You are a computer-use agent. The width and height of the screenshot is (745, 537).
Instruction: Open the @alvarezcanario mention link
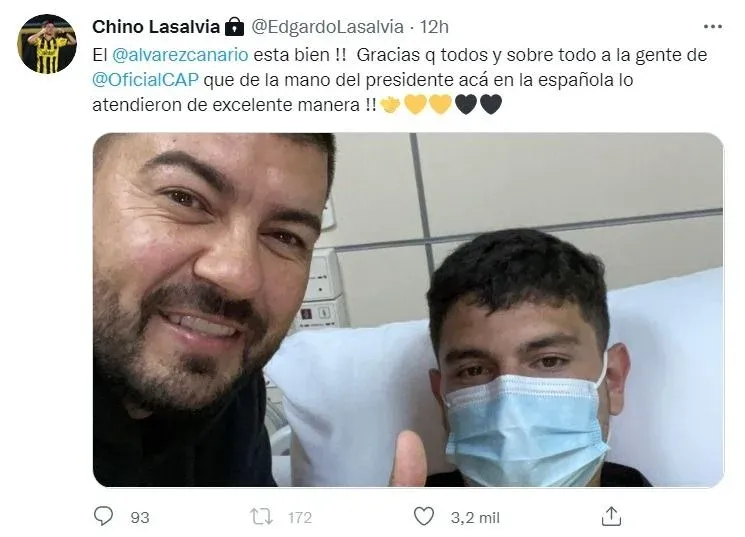(x=180, y=55)
